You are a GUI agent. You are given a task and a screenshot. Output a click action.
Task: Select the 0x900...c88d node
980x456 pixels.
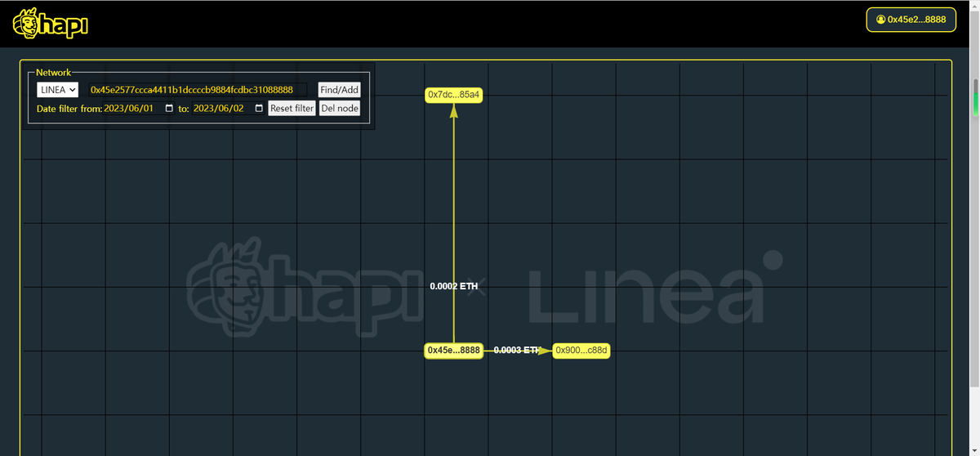coord(581,351)
